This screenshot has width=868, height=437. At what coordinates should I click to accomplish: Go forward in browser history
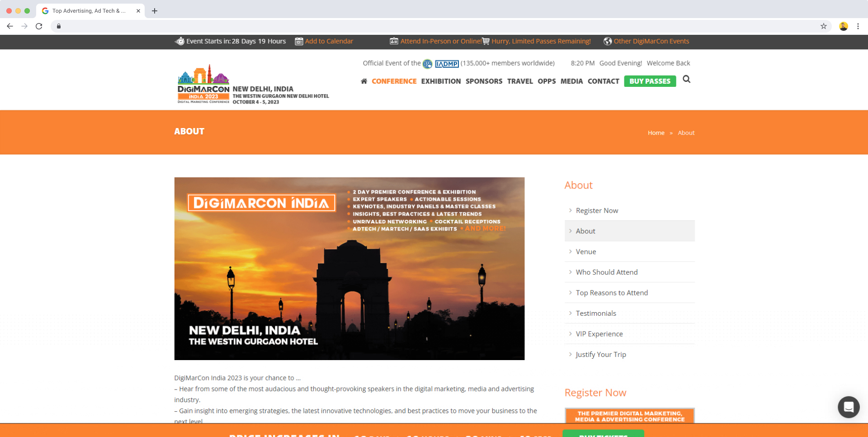tap(24, 26)
